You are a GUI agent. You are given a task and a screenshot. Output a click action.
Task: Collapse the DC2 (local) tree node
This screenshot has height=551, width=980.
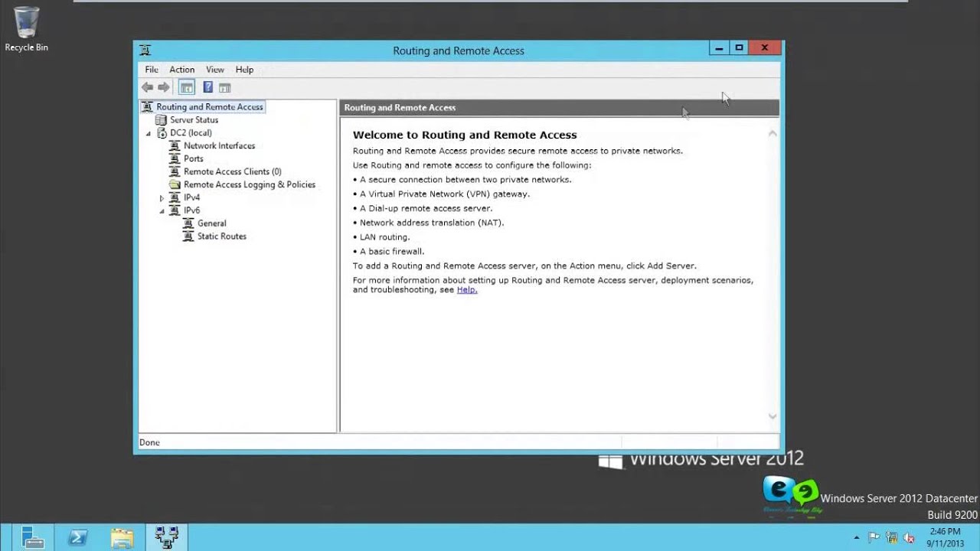[x=149, y=133]
